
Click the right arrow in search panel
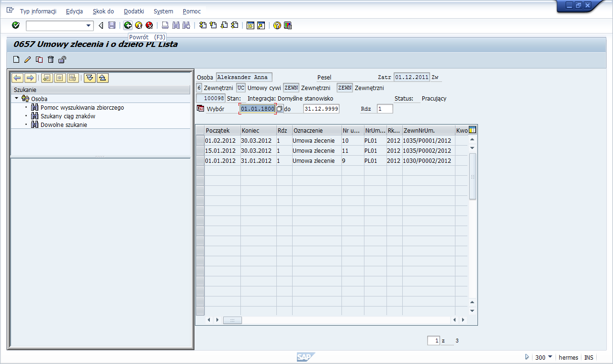[30, 78]
